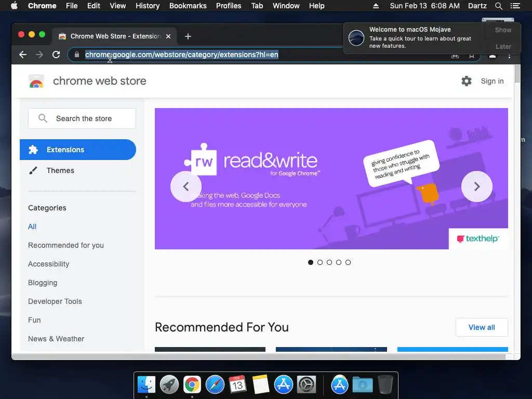Show next banner slide
The height and width of the screenshot is (399, 532).
(x=477, y=187)
